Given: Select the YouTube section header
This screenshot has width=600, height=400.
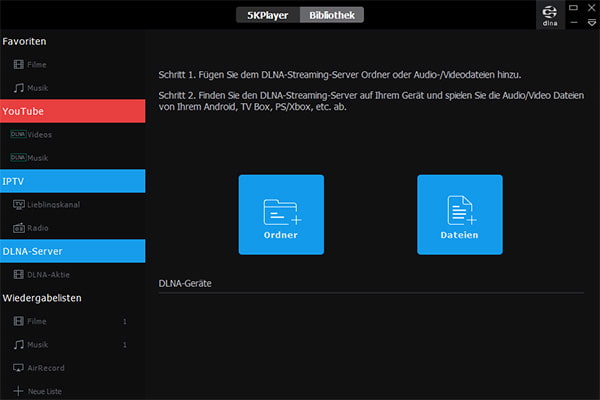Looking at the screenshot, I should (x=73, y=111).
